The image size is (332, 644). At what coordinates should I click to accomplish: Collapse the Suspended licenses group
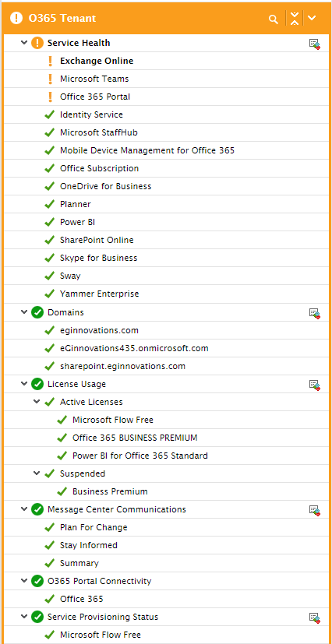(x=37, y=473)
